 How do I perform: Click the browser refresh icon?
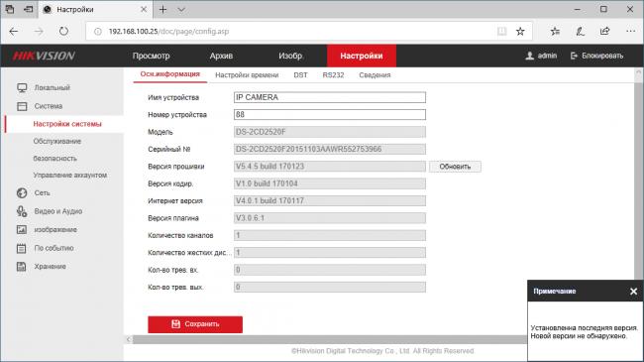coord(63,32)
